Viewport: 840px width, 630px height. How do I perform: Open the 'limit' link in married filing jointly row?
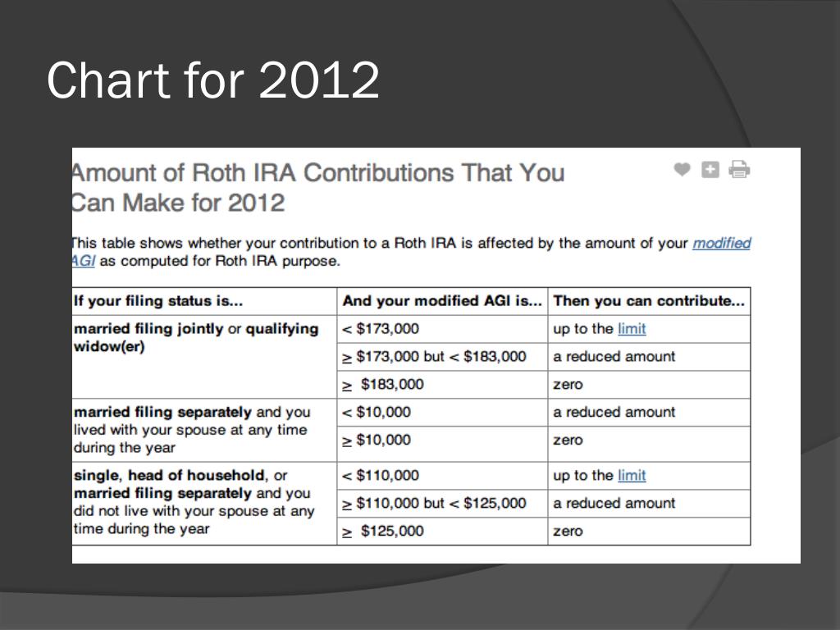(x=632, y=328)
